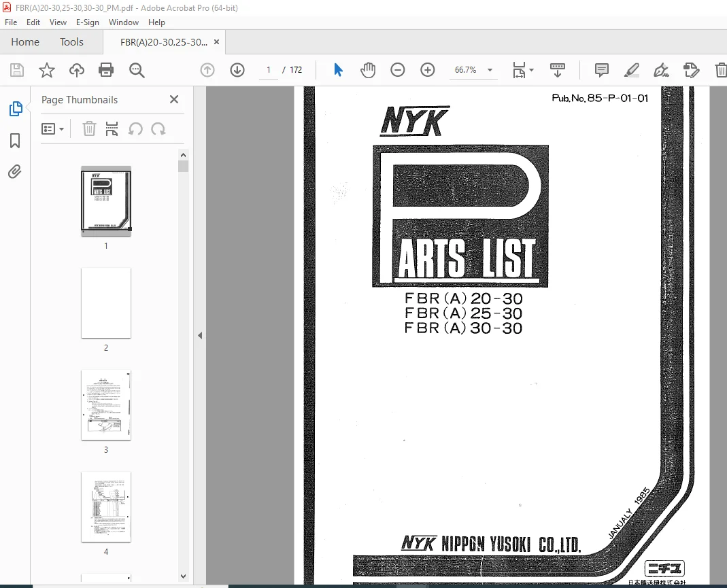Select page 3 thumbnail
The width and height of the screenshot is (727, 588).
coord(106,405)
